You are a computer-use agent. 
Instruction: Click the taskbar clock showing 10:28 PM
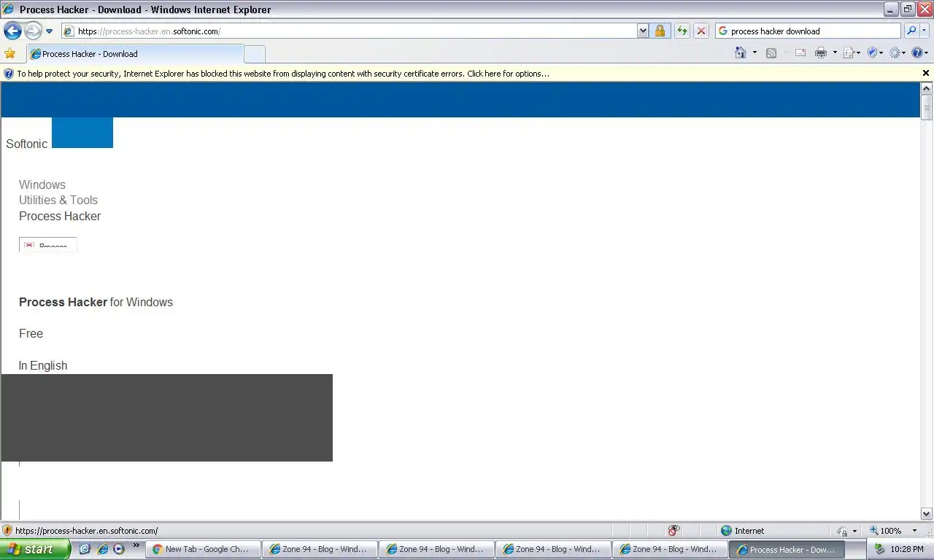click(x=907, y=549)
